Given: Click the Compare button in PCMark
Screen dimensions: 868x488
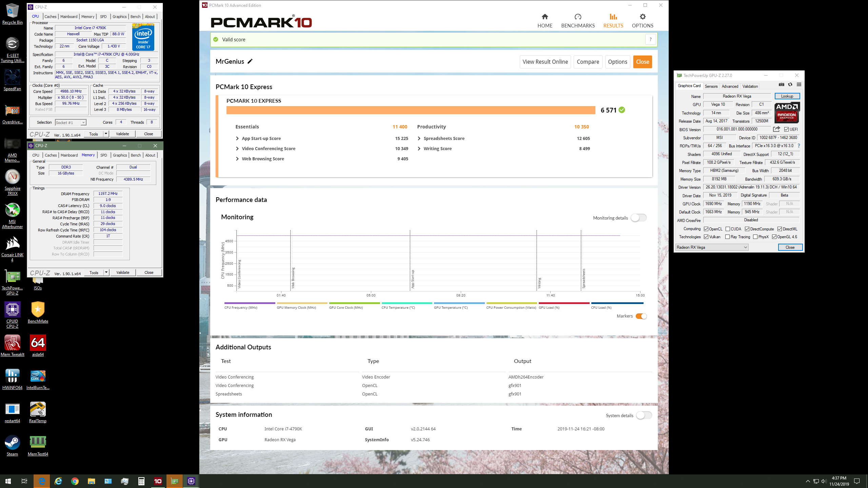Looking at the screenshot, I should [x=588, y=62].
